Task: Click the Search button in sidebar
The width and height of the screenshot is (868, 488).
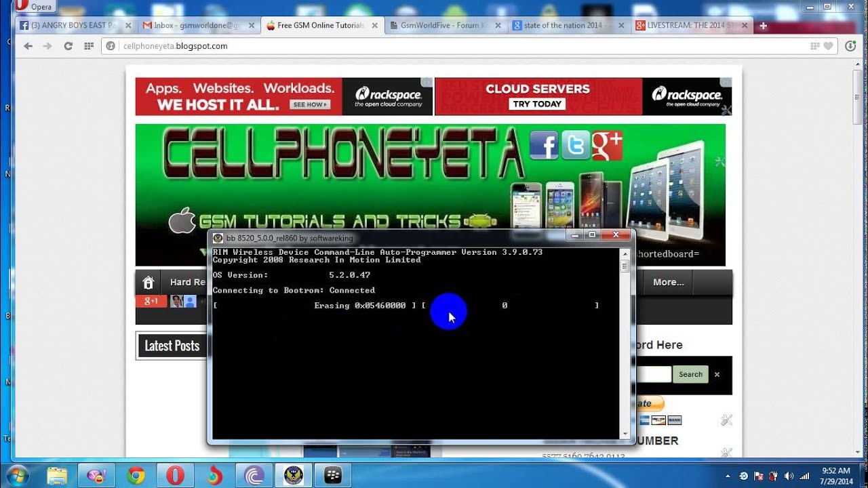Action: click(690, 374)
